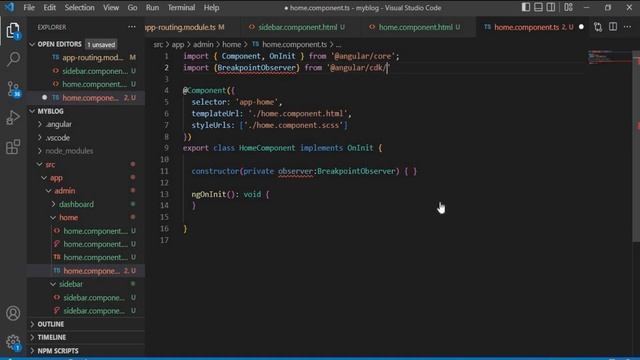Collapse the src folder
Viewport: 640px width, 360px height.
tap(50, 164)
